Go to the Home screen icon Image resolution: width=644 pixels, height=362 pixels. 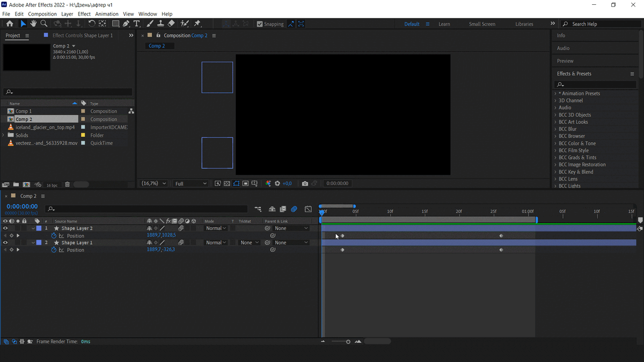[10, 24]
